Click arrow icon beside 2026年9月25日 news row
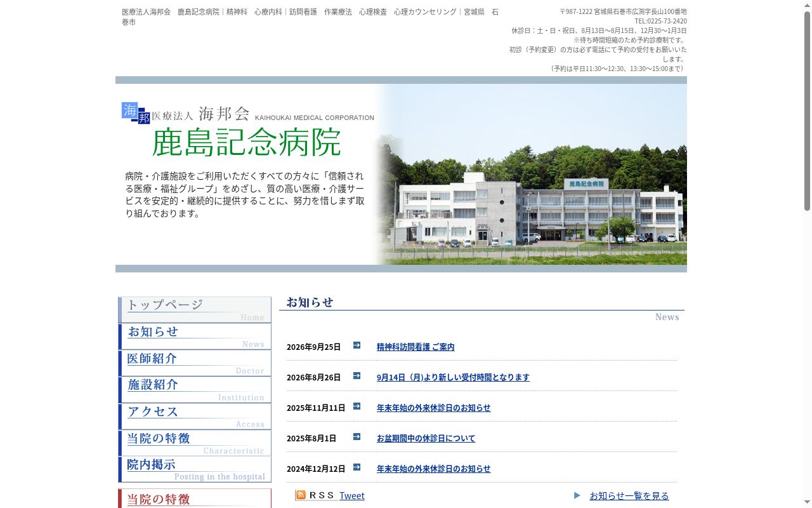This screenshot has height=508, width=812. pyautogui.click(x=357, y=345)
